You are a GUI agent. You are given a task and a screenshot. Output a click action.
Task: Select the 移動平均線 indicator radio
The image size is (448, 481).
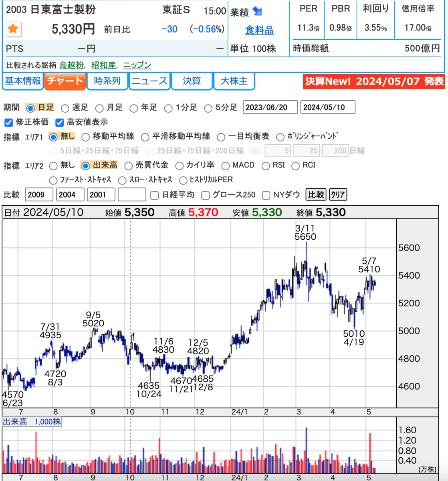85,137
